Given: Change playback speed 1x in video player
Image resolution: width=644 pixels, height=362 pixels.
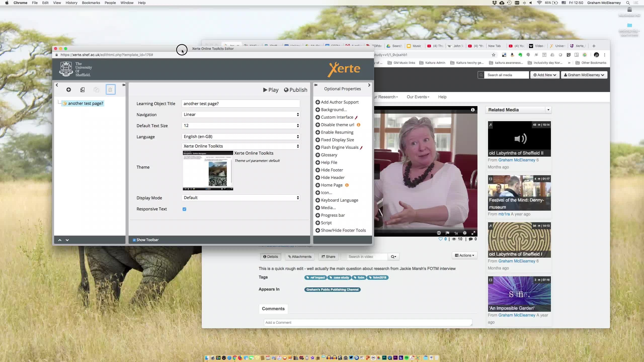Looking at the screenshot, I should [x=456, y=233].
